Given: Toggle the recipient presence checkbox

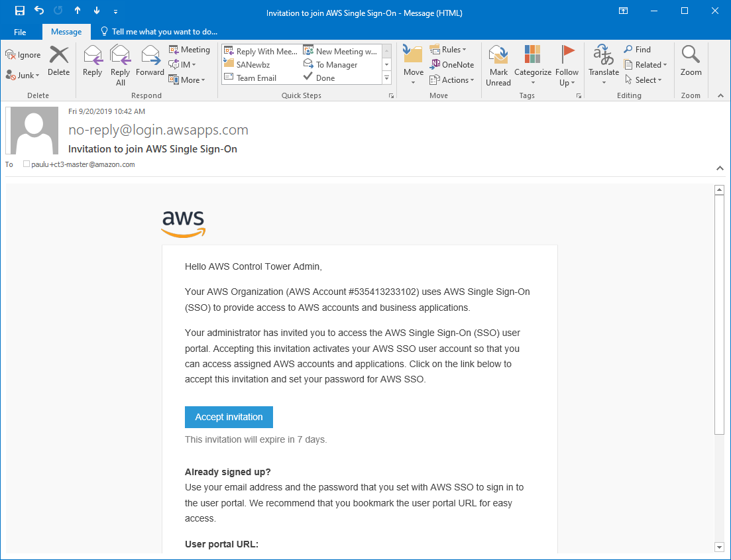Looking at the screenshot, I should (27, 164).
